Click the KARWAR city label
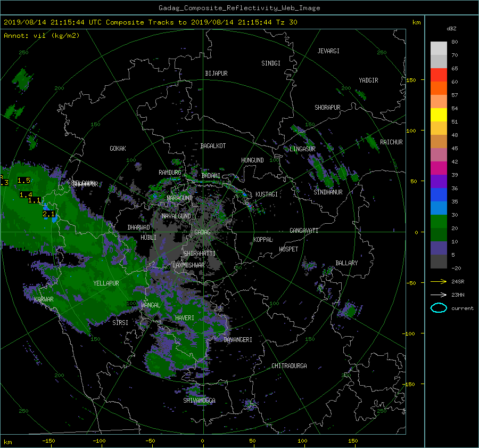 pos(44,299)
